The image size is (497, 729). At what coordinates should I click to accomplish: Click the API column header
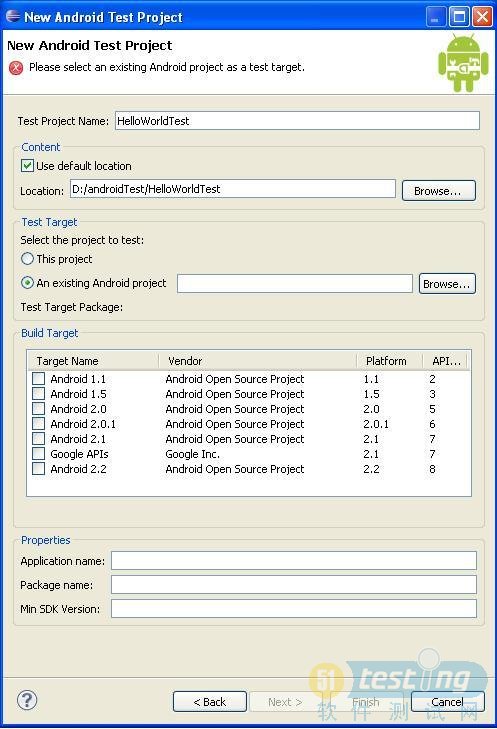pyautogui.click(x=445, y=361)
